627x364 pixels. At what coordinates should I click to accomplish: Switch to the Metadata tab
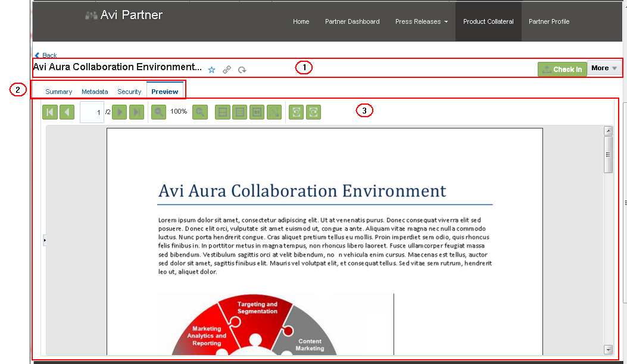click(x=95, y=92)
